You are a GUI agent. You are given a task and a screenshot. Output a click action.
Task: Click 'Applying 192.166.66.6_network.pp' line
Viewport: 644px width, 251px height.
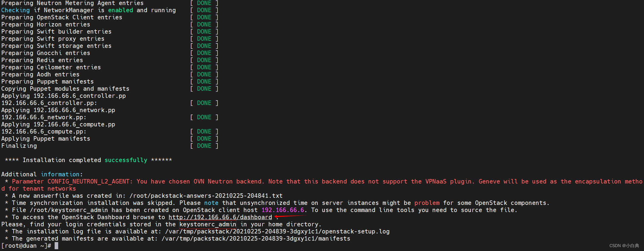[58, 110]
